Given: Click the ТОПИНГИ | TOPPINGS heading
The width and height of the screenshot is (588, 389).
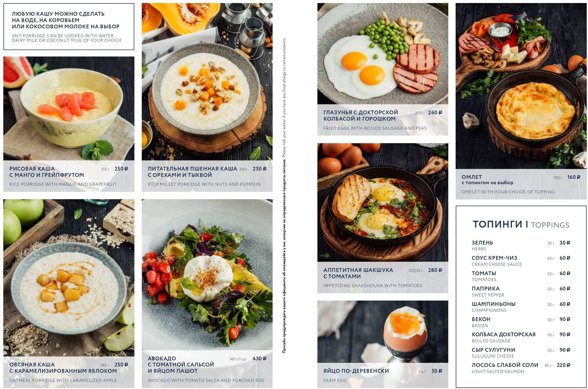Looking at the screenshot, I should pos(521,225).
